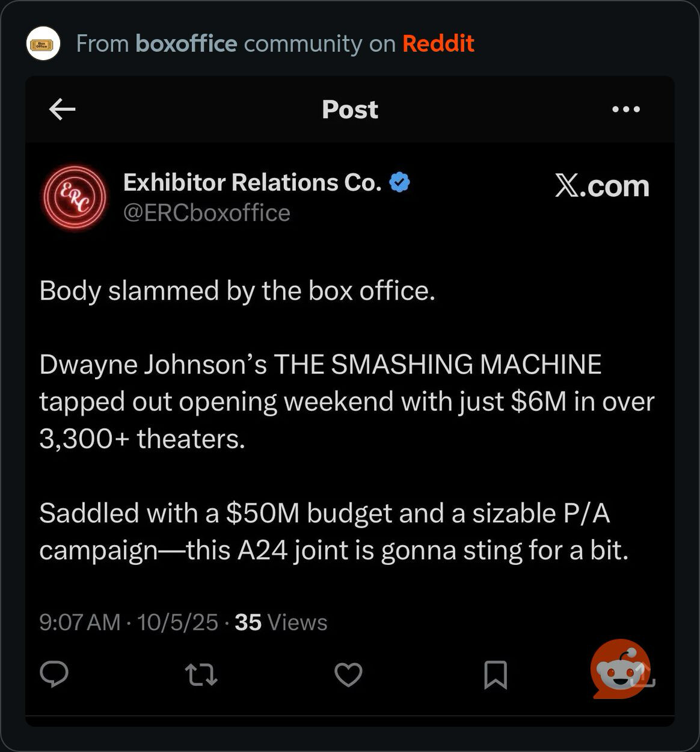This screenshot has height=752, width=700.
Task: Click the 35 Views count
Action: pos(281,623)
